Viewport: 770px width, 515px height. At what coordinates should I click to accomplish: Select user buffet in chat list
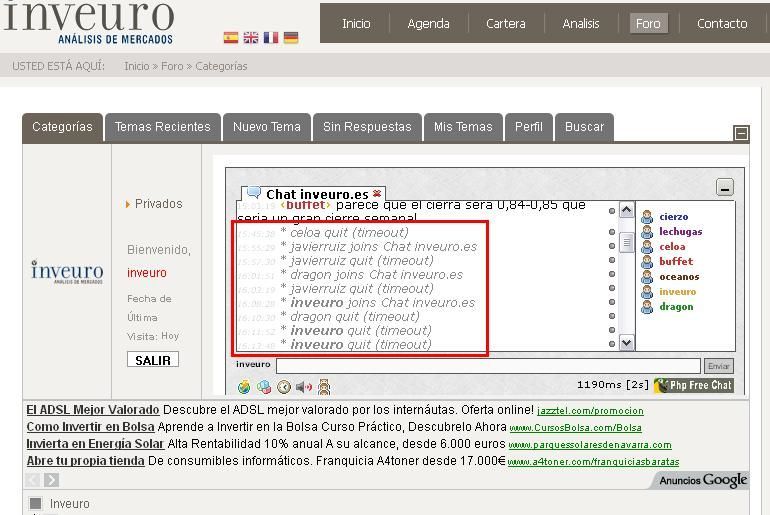pos(676,261)
